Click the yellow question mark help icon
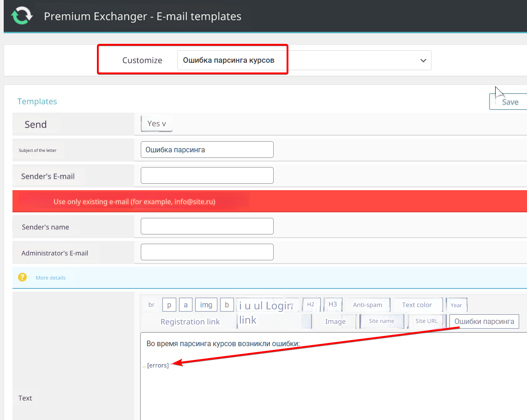527x420 pixels. tap(22, 277)
